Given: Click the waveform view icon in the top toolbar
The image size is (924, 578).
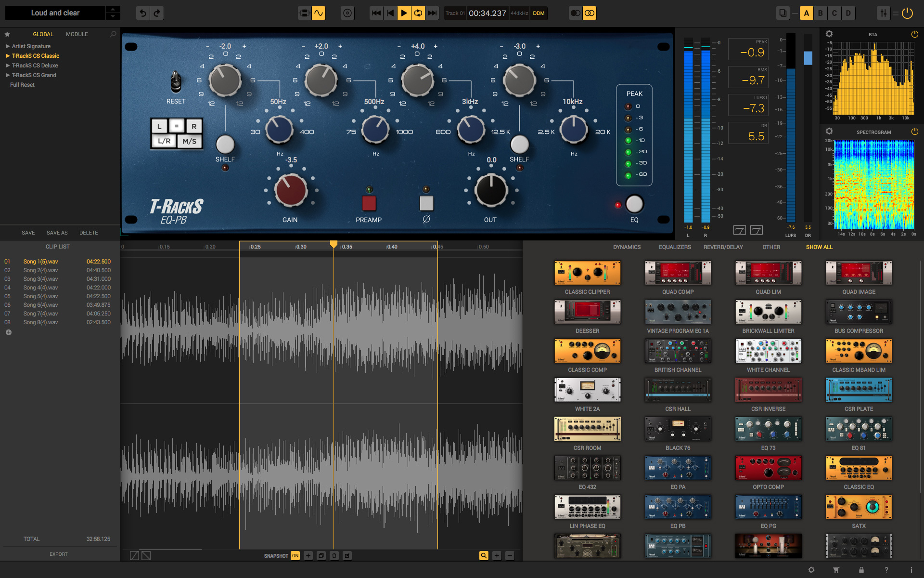Looking at the screenshot, I should click(319, 13).
